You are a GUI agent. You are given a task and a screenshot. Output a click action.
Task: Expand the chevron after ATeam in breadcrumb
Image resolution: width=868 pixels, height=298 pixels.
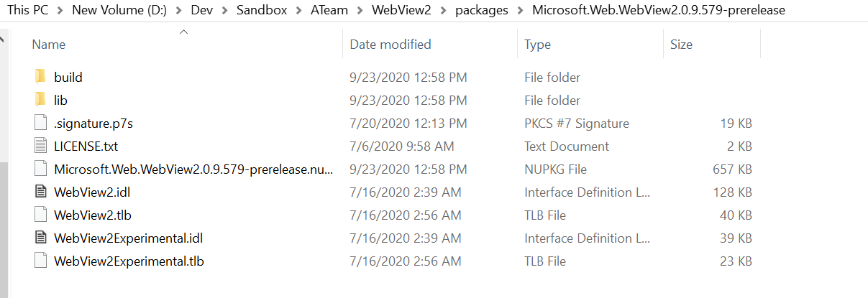[x=360, y=11]
